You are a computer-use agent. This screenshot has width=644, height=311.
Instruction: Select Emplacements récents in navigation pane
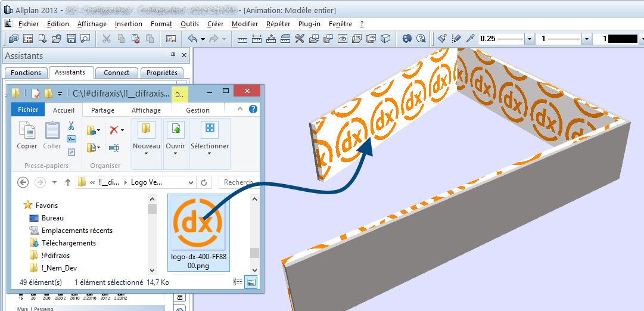[77, 231]
